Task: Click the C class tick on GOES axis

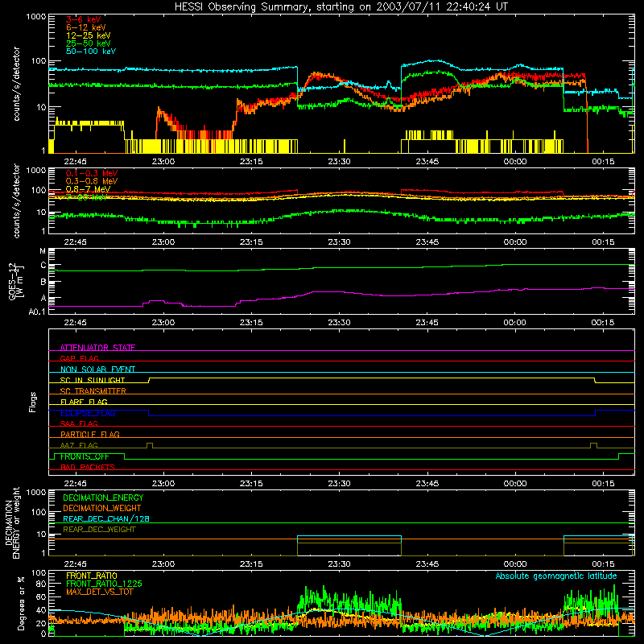Action: click(x=43, y=266)
